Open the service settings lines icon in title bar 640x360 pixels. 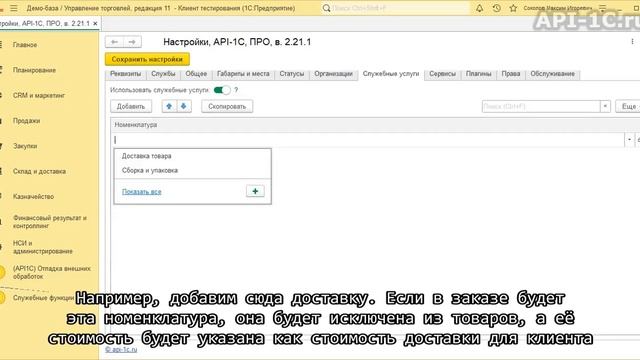603,8
